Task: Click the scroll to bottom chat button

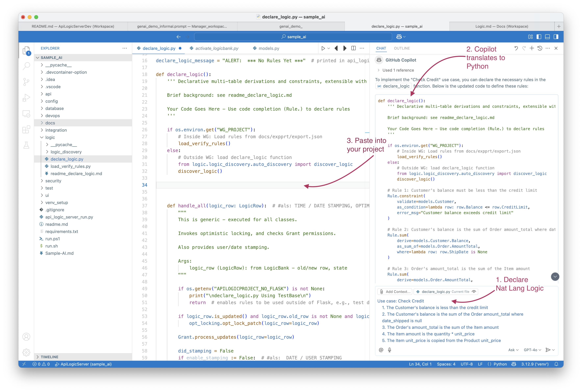Action: click(x=555, y=276)
